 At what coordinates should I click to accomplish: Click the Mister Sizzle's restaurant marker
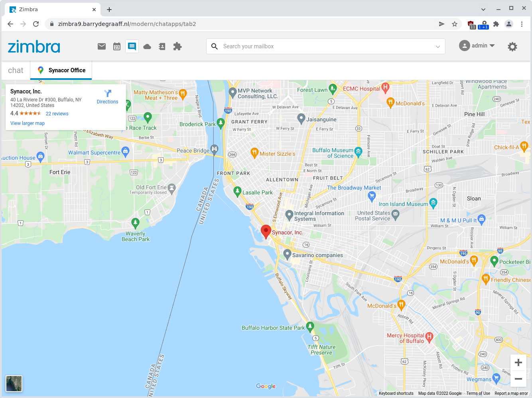[254, 152]
